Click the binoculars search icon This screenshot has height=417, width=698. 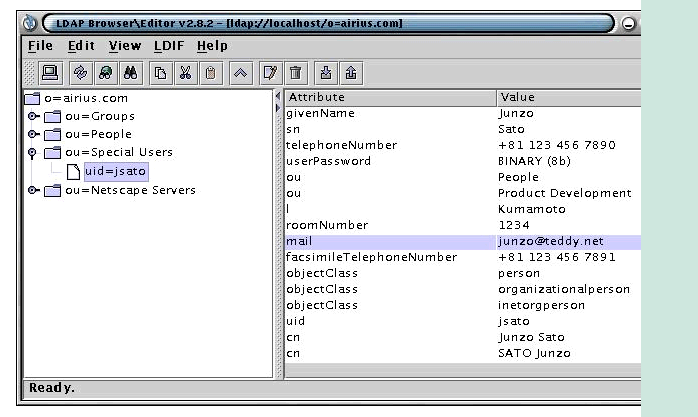coord(130,73)
